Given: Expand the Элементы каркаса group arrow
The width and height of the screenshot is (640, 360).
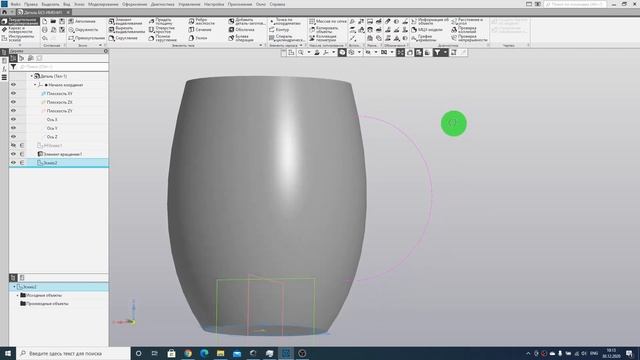Looking at the screenshot, I should [x=301, y=45].
